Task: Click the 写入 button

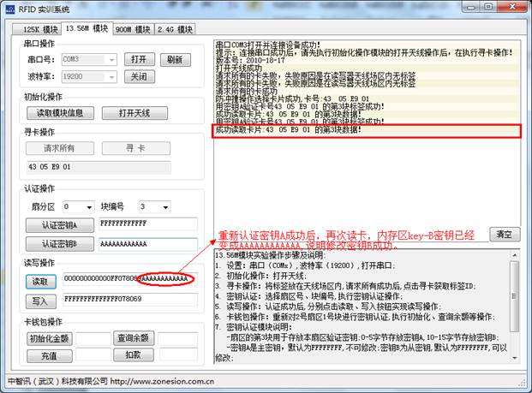Action: (39, 301)
